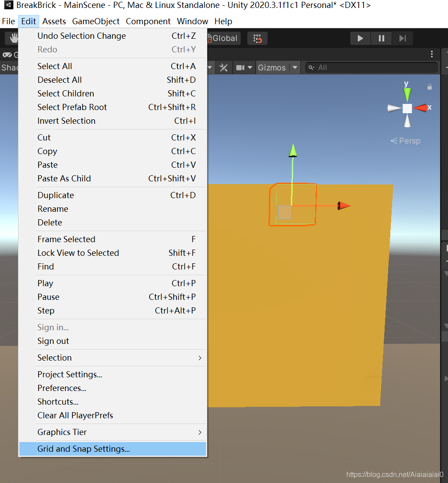This screenshot has height=483, width=448.
Task: Choose Clear All PlayerPrefs
Action: pyautogui.click(x=113, y=415)
